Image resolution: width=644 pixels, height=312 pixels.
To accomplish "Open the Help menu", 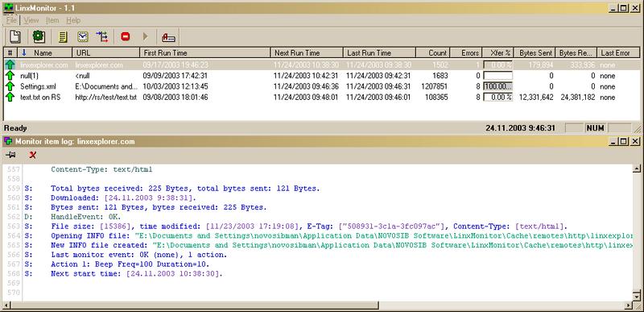I will pos(73,20).
